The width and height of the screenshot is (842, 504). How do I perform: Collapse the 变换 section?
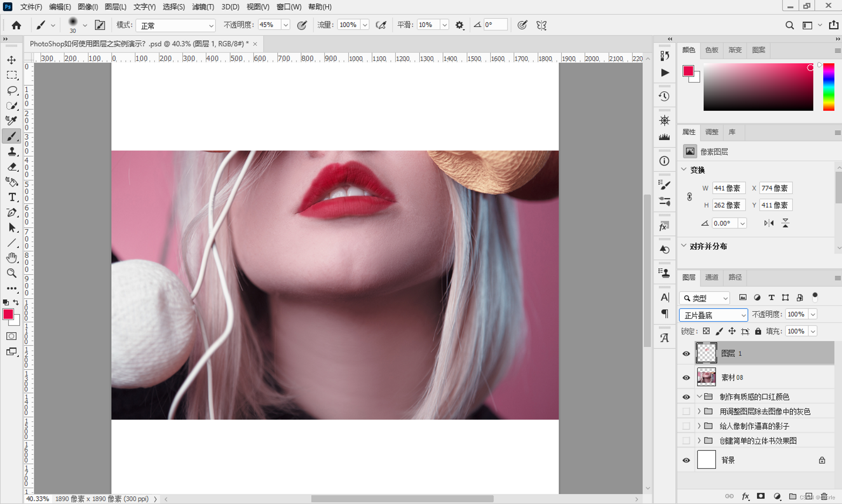(684, 170)
